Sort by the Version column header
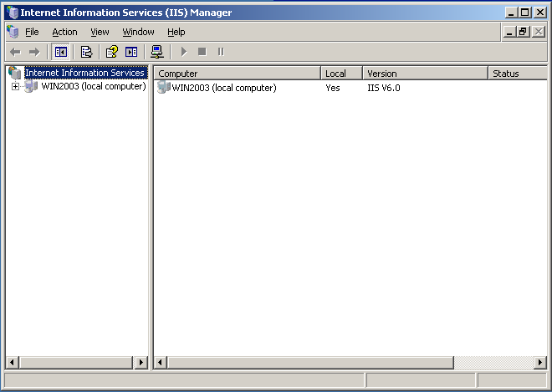This screenshot has height=392, width=552. (x=425, y=74)
